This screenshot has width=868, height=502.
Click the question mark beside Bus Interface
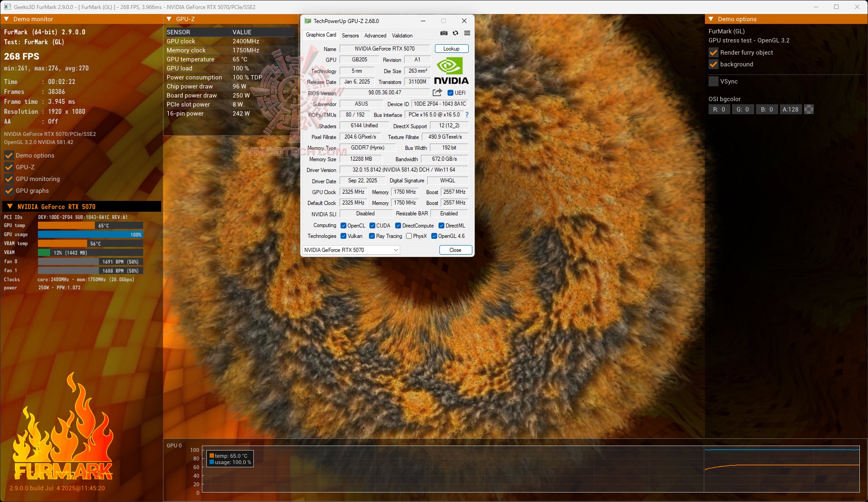point(467,115)
